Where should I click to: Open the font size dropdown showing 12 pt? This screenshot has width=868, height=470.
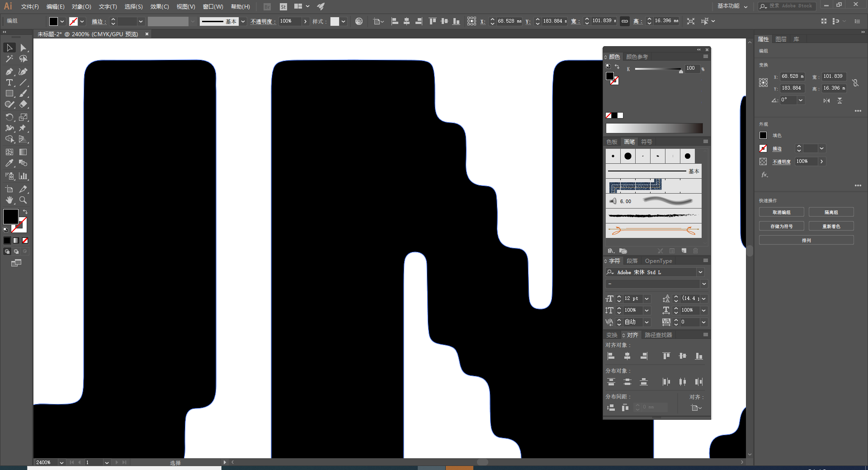pos(647,299)
